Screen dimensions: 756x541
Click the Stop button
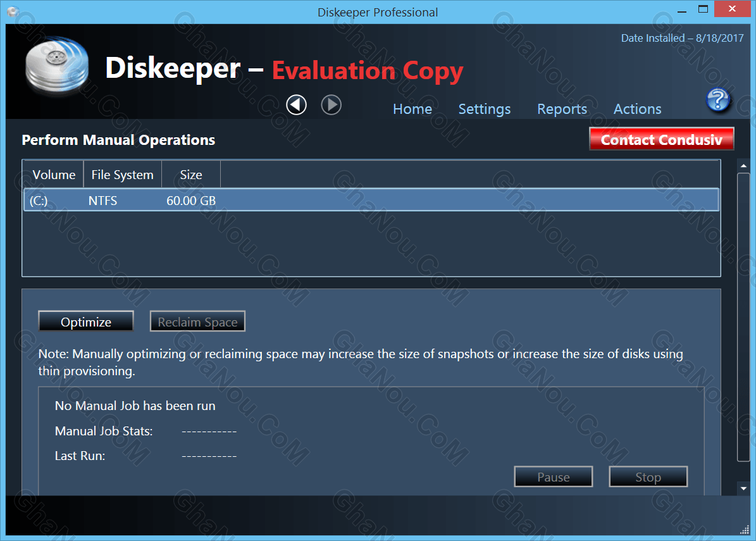[648, 477]
